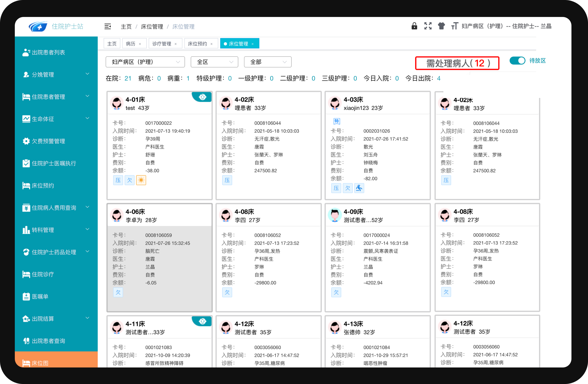This screenshot has height=384, width=588.
Task: Click the 病重 count 1
Action: coord(188,78)
